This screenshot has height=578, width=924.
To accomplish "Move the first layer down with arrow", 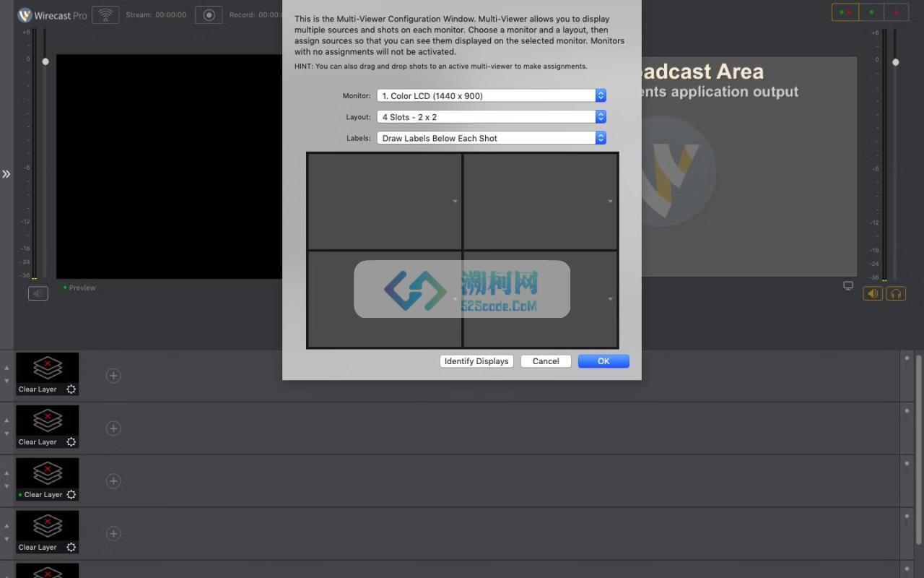I will click(6, 381).
